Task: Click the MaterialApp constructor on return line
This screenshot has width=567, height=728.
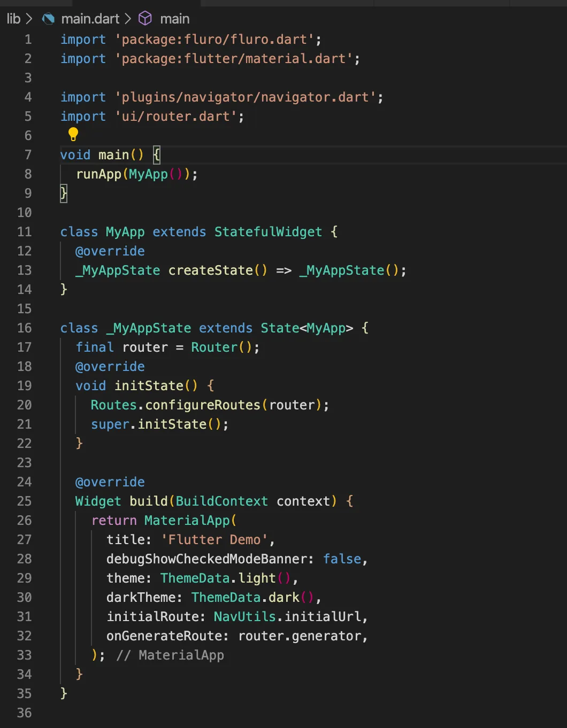Action: click(x=187, y=521)
